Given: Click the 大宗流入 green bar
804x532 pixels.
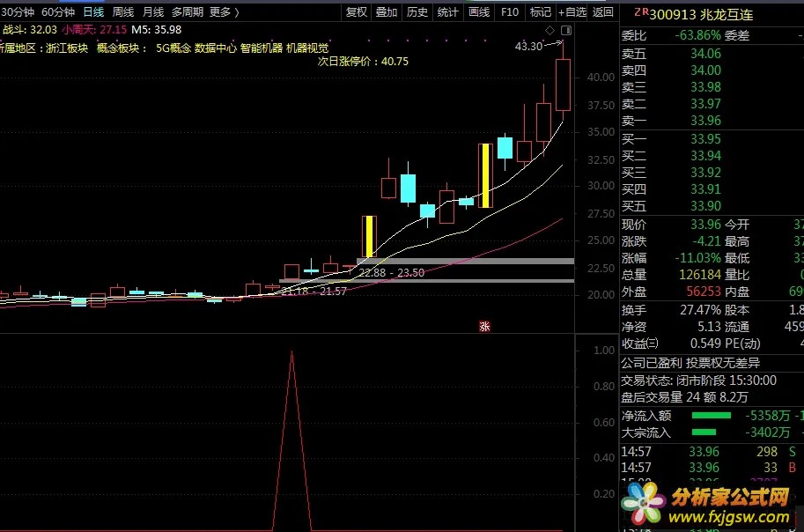Looking at the screenshot, I should [x=704, y=432].
